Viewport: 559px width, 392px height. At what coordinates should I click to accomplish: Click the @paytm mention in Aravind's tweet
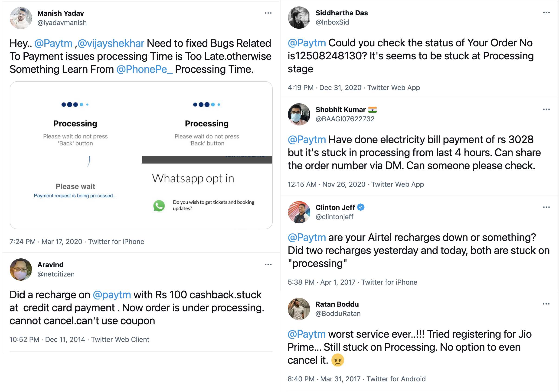pyautogui.click(x=112, y=295)
